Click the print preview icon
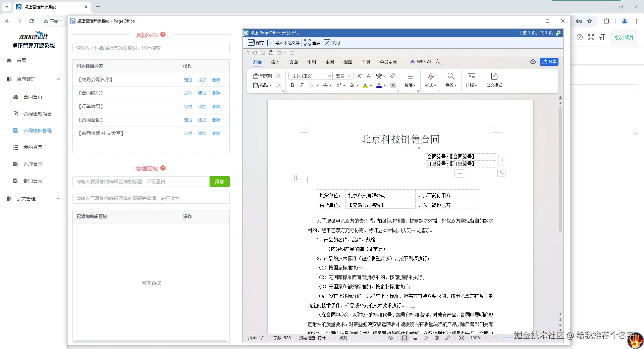Viewport: 644px width, 349px height. [x=271, y=53]
